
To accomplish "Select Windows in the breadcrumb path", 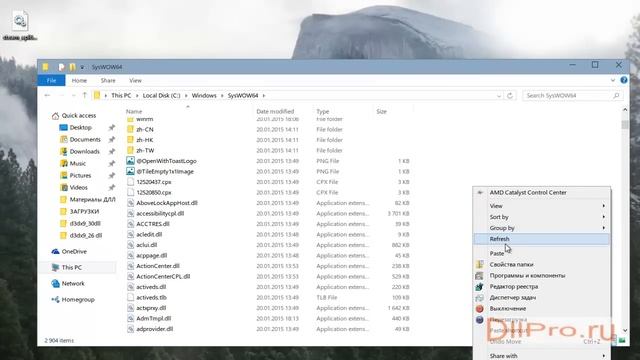I will pos(204,95).
